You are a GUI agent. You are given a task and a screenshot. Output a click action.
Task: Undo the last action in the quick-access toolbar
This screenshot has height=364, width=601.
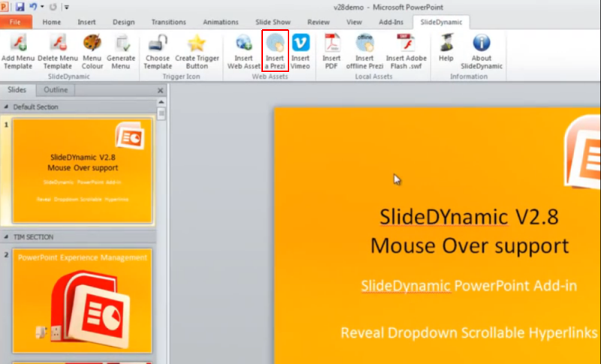pyautogui.click(x=33, y=7)
